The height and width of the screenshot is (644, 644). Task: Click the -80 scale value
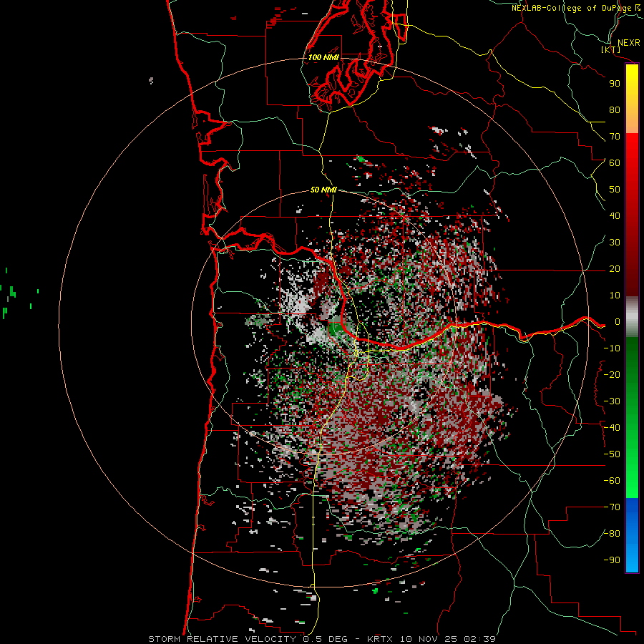tap(612, 534)
